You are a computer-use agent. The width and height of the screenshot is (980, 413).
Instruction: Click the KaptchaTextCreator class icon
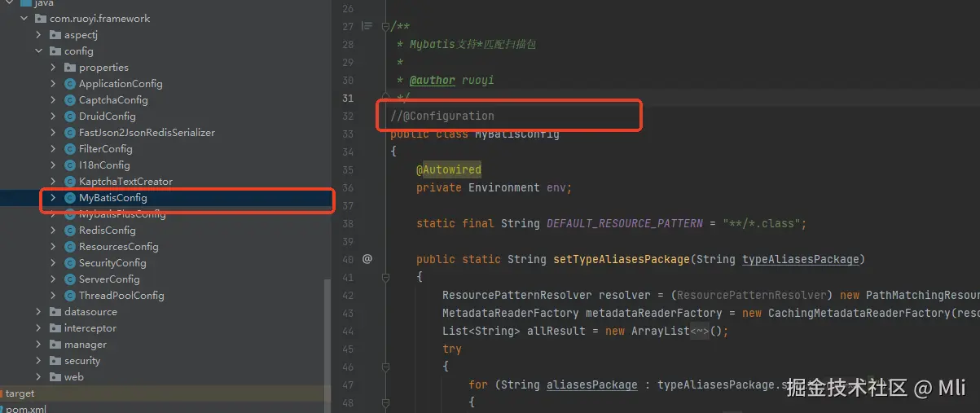pos(70,181)
